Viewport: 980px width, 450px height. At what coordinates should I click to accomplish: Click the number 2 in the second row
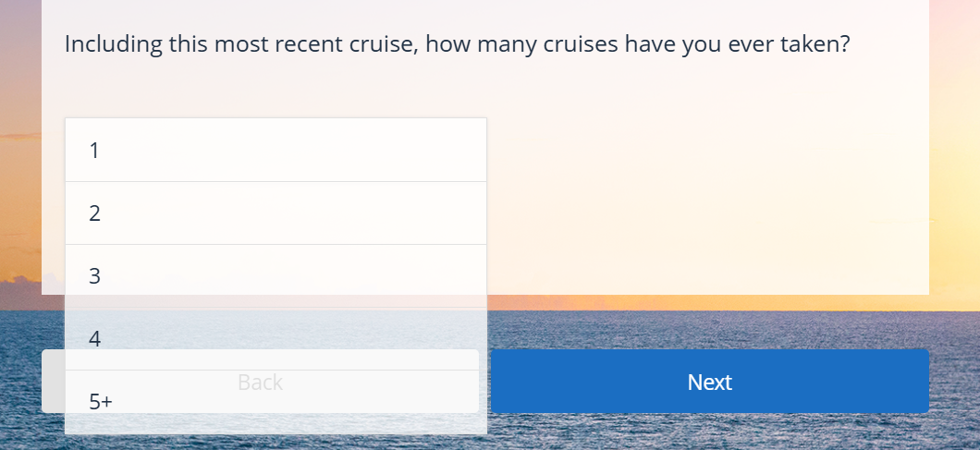94,213
